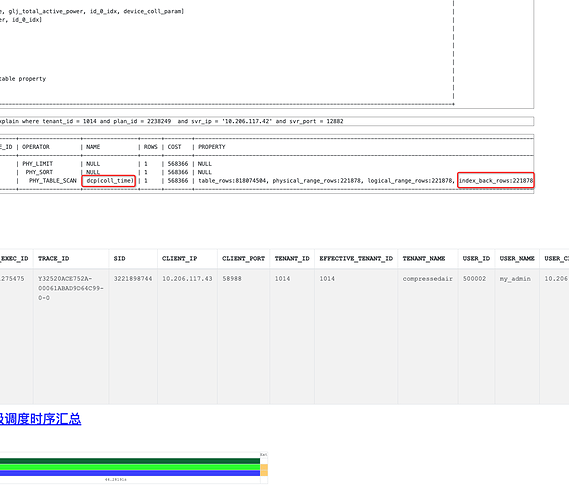Click the TENANT_NAME column header
Image resolution: width=569 pixels, height=500 pixels.
(x=424, y=258)
